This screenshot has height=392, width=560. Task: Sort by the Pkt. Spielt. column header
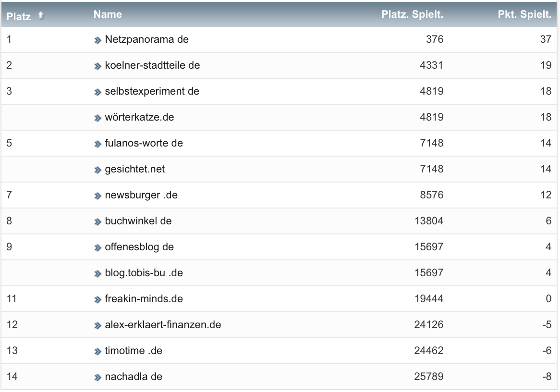tap(524, 14)
